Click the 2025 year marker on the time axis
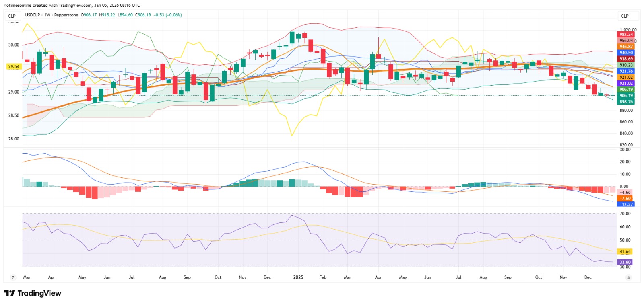 298,277
